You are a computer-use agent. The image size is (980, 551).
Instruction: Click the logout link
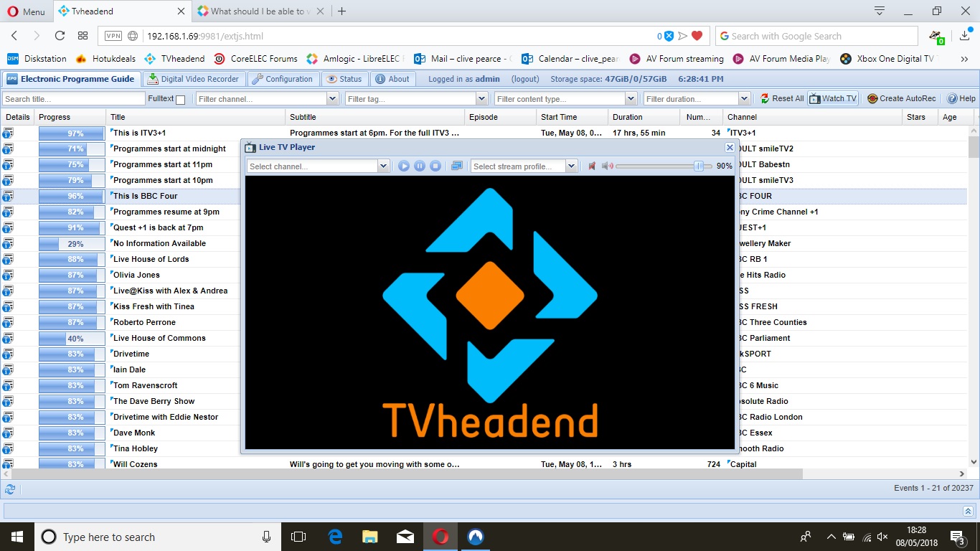coord(525,79)
